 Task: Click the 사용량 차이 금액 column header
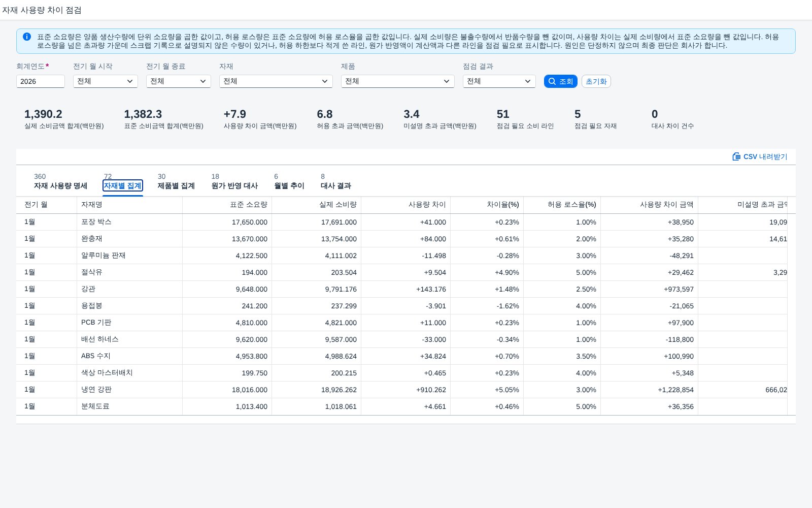click(x=650, y=205)
